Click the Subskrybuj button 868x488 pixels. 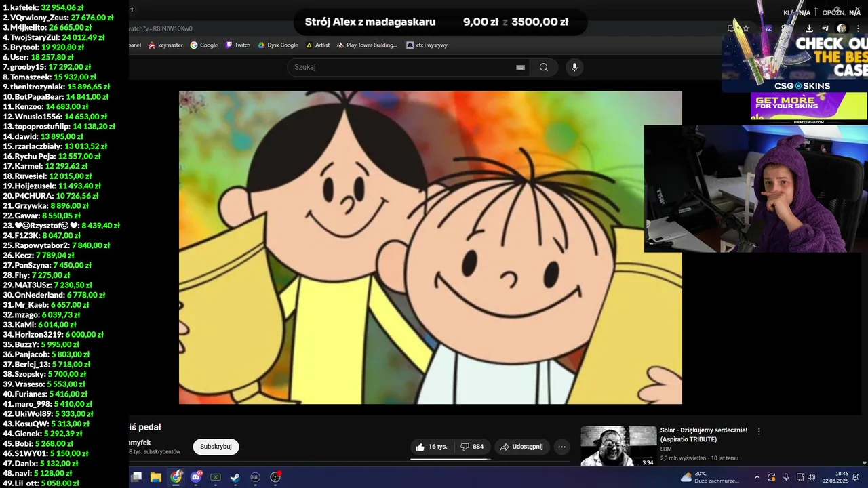(x=216, y=447)
